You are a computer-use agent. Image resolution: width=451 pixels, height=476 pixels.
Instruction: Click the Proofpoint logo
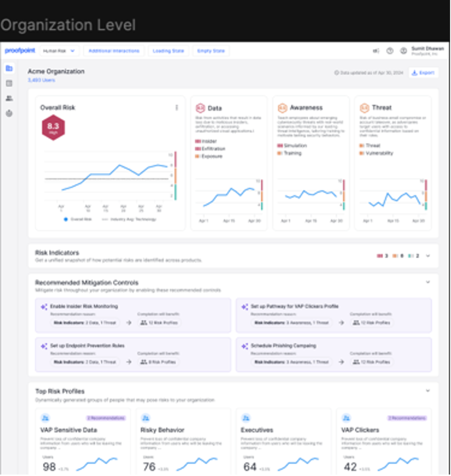[20, 51]
